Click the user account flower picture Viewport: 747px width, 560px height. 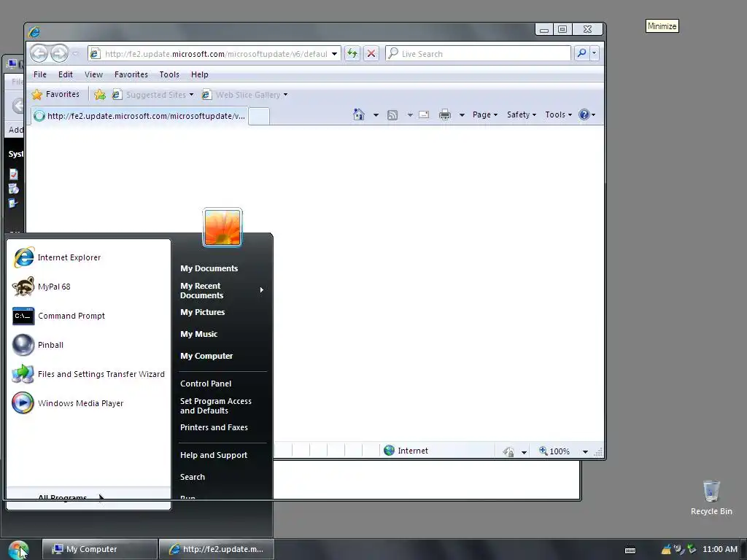pos(222,227)
